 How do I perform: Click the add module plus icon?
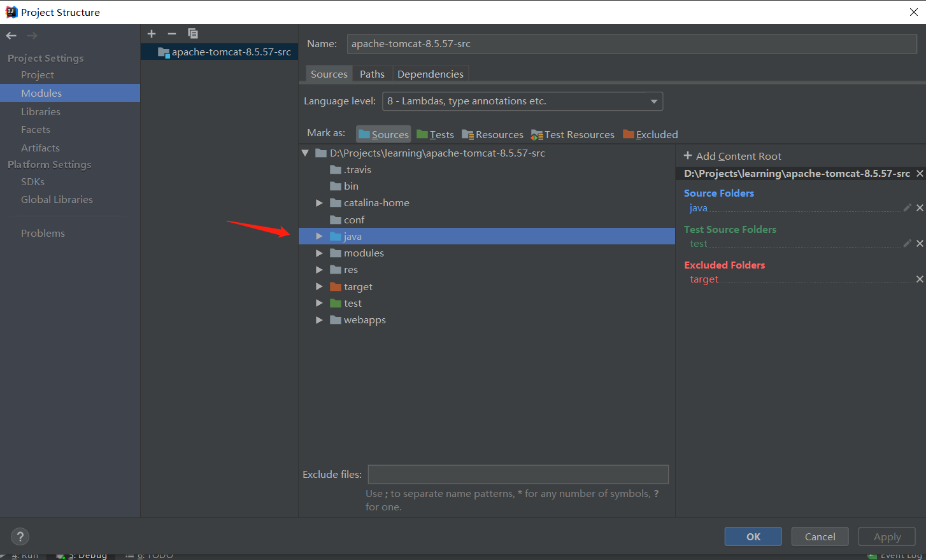pos(152,34)
